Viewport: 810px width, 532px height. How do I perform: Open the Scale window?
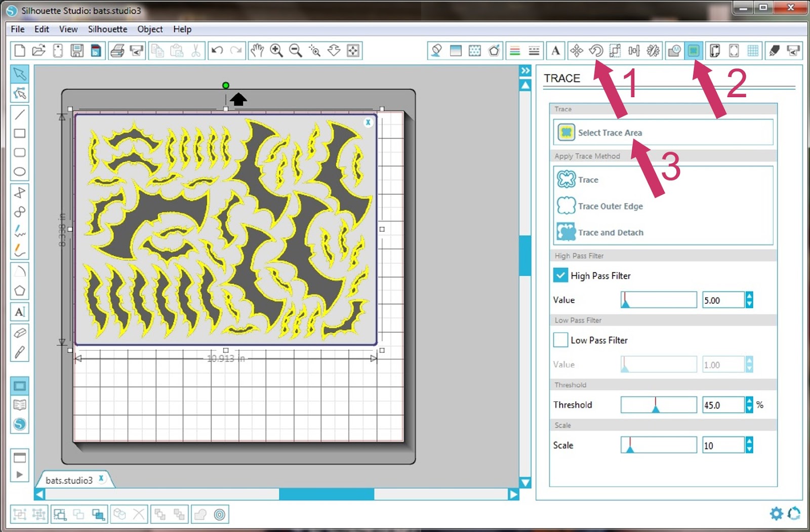[x=615, y=51]
